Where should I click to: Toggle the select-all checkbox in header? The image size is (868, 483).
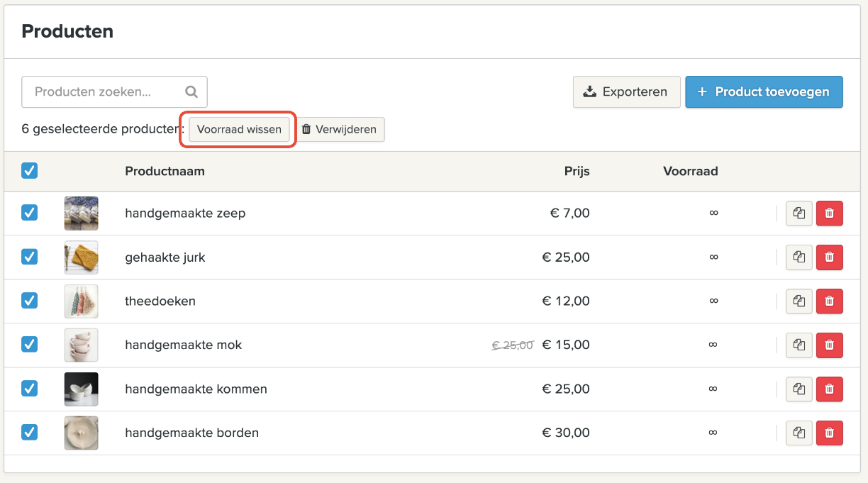[30, 171]
